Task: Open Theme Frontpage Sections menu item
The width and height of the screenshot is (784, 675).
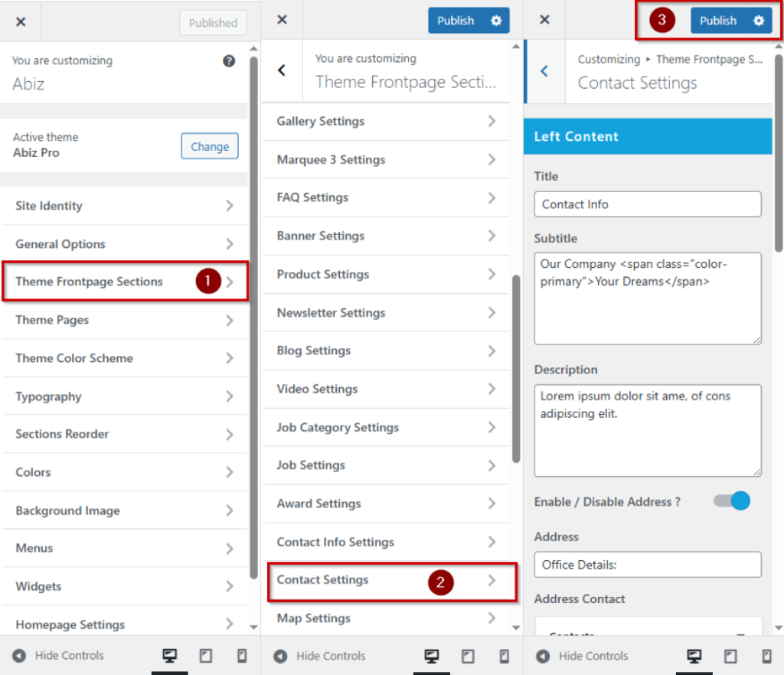Action: coord(90,282)
